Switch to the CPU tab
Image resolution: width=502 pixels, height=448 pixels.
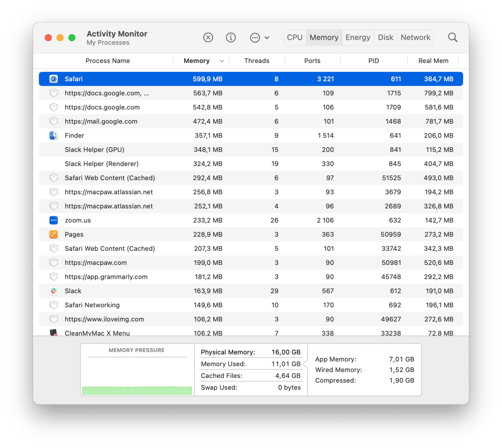pos(295,38)
